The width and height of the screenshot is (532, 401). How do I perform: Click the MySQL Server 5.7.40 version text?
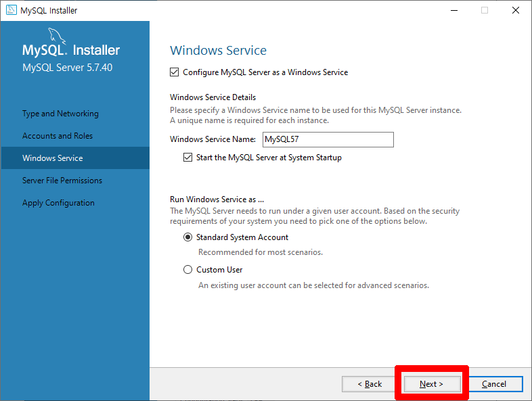click(x=67, y=68)
